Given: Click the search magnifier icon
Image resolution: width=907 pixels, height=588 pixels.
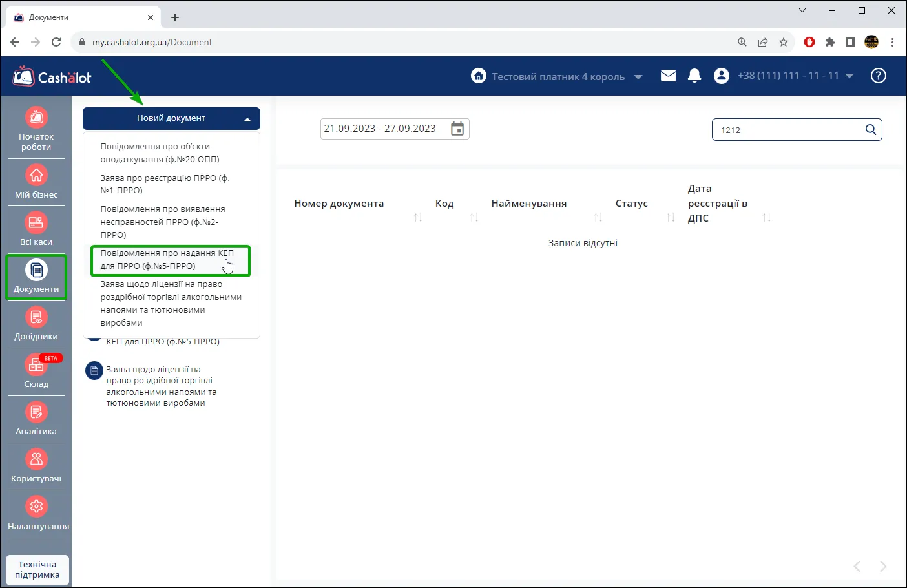Looking at the screenshot, I should tap(871, 129).
